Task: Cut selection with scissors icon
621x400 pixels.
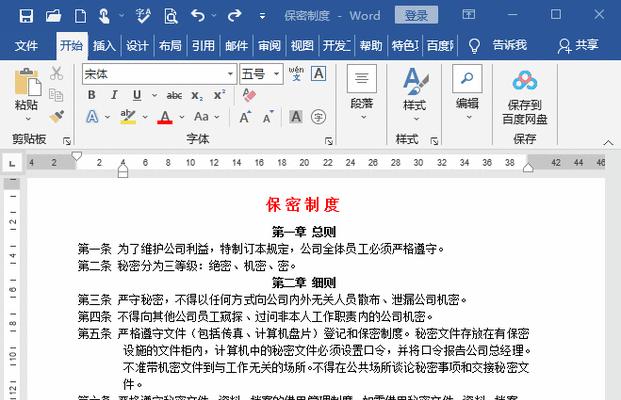Action: pyautogui.click(x=56, y=73)
